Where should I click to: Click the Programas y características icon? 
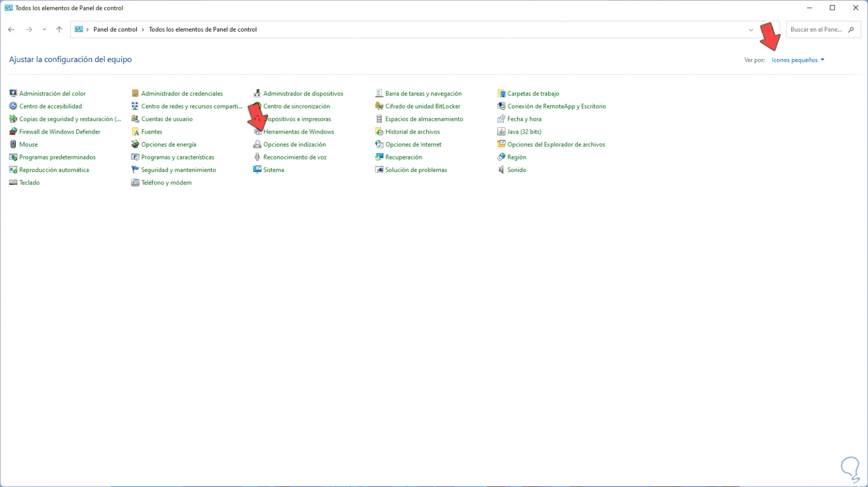coord(135,157)
